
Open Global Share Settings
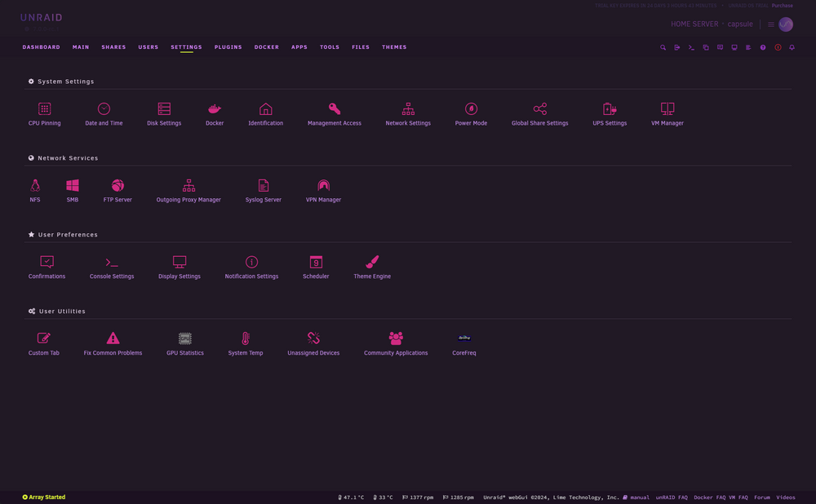[539, 114]
